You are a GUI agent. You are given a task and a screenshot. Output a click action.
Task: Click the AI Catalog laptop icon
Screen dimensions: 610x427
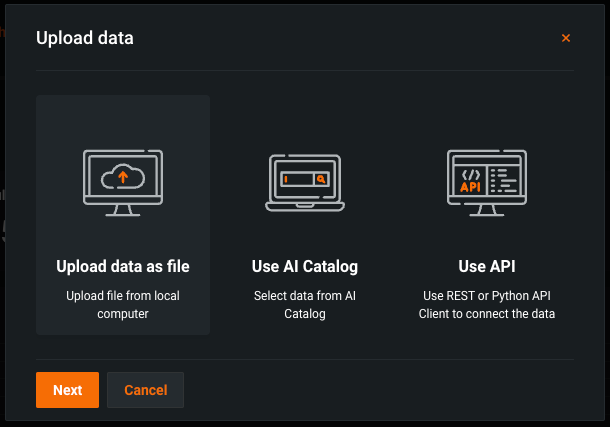[304, 183]
